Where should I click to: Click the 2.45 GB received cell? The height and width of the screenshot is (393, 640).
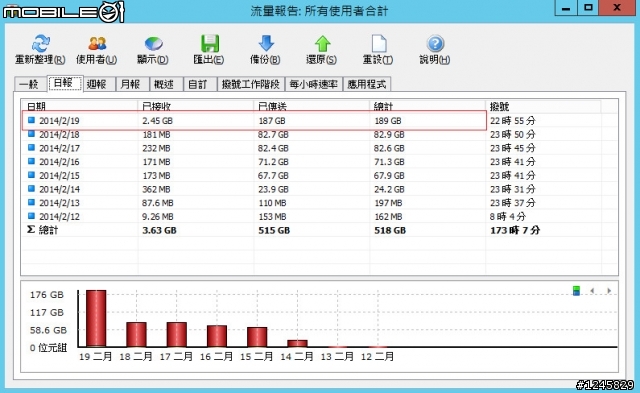(157, 121)
